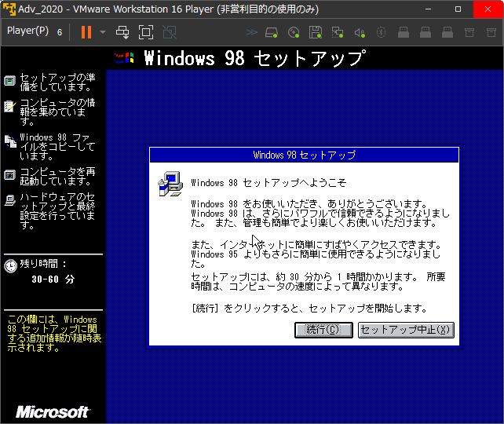The width and height of the screenshot is (504, 424).
Task: Expand the device toolbar chevrons
Action: pyautogui.click(x=252, y=32)
